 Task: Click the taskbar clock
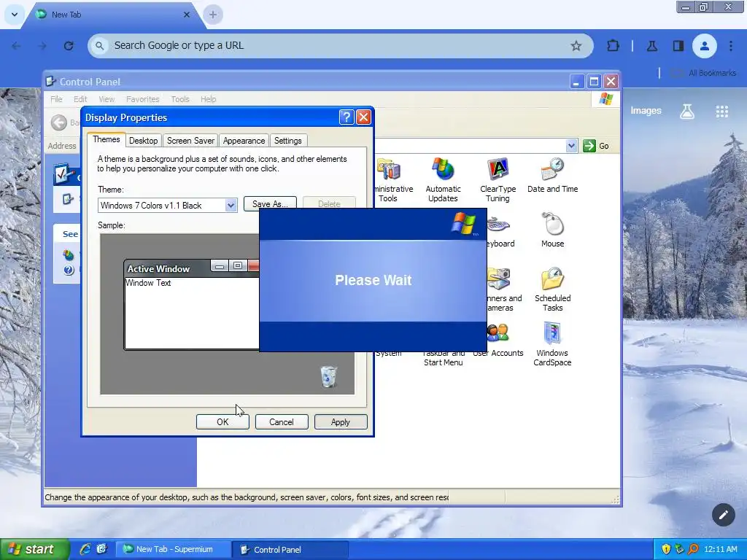(x=720, y=549)
